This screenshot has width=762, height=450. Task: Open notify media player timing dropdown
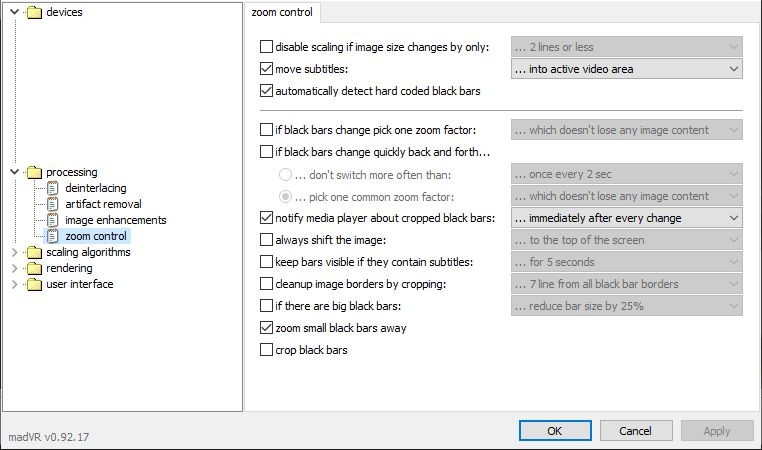tap(626, 218)
